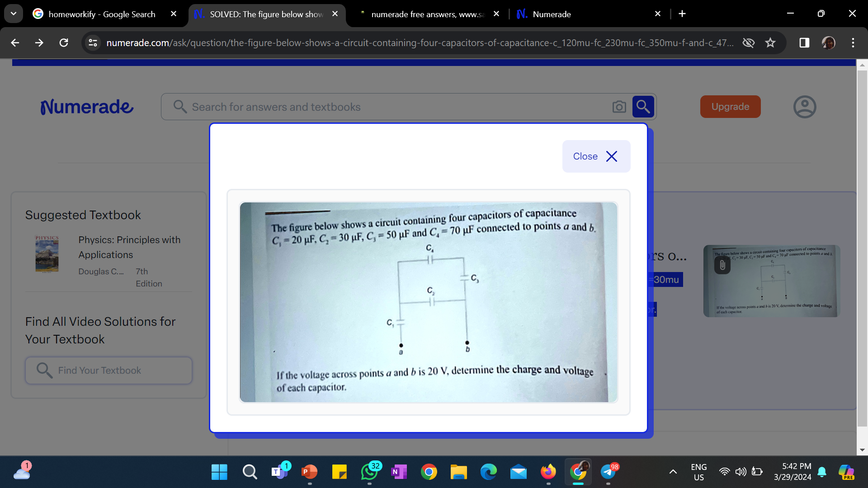Screen dimensions: 868x488
Task: Click the Chrome profile avatar in the toolbar
Action: (x=829, y=42)
